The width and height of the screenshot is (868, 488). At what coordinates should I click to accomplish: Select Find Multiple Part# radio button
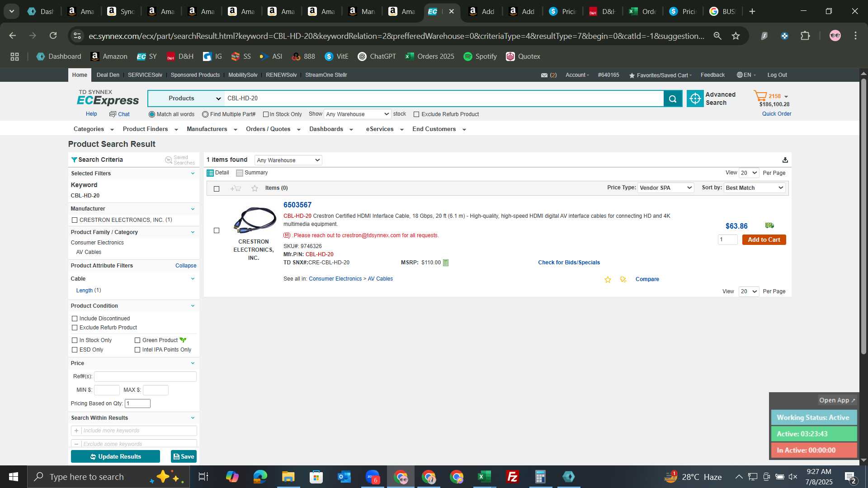point(205,114)
